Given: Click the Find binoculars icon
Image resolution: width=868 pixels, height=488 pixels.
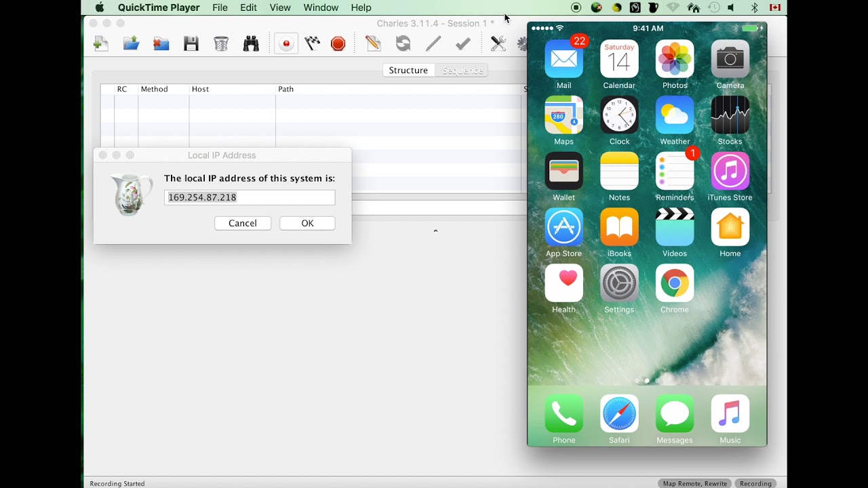Looking at the screenshot, I should pyautogui.click(x=251, y=44).
